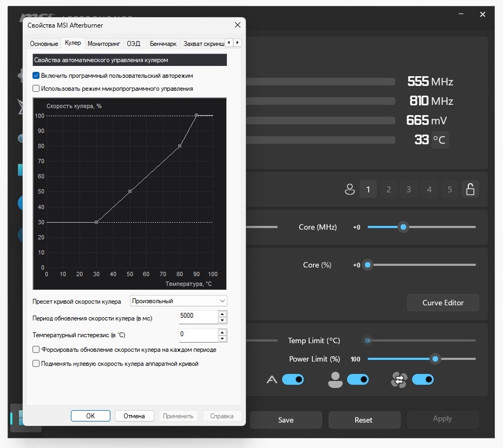This screenshot has height=448, width=503.
Task: Switch to the Основные tab
Action: (x=44, y=44)
